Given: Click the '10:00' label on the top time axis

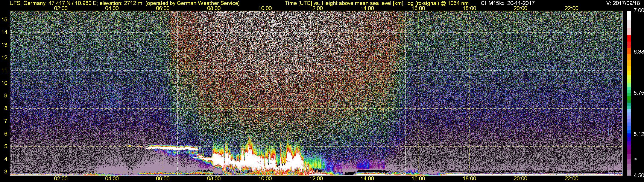Looking at the screenshot, I should click(265, 8).
